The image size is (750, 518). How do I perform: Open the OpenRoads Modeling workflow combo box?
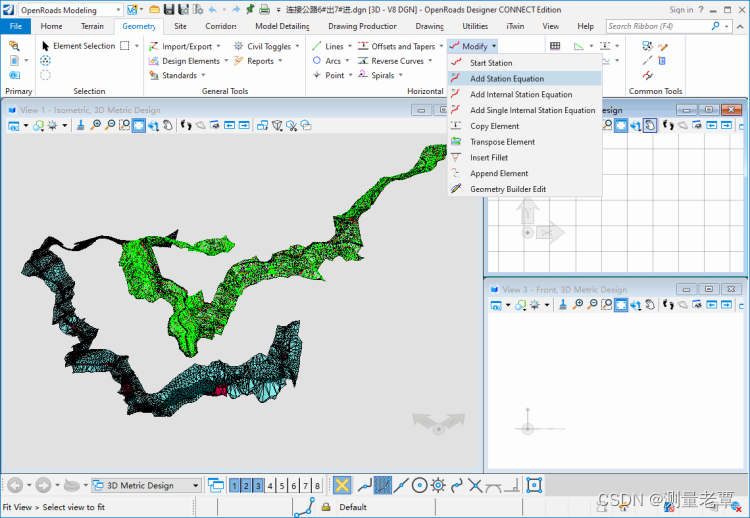(x=71, y=10)
